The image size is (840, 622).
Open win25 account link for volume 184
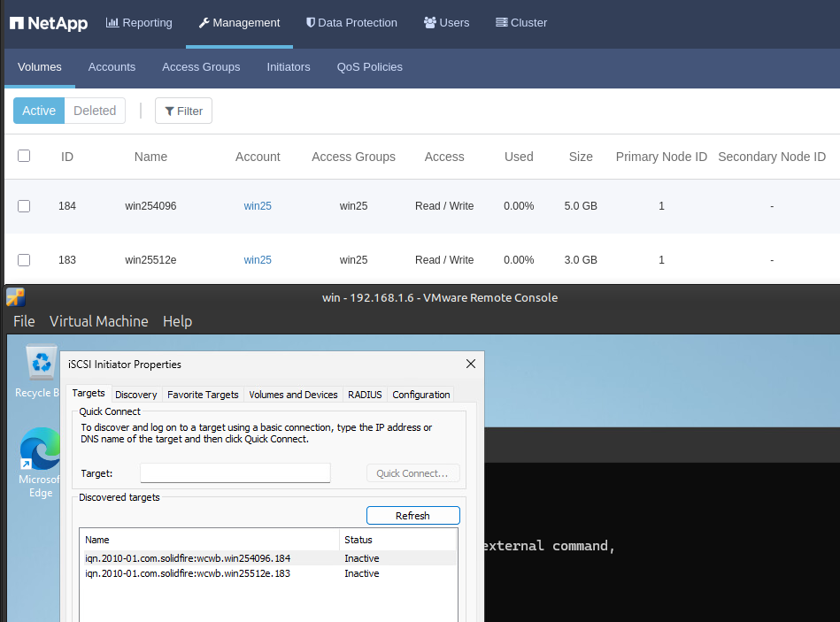coord(258,206)
